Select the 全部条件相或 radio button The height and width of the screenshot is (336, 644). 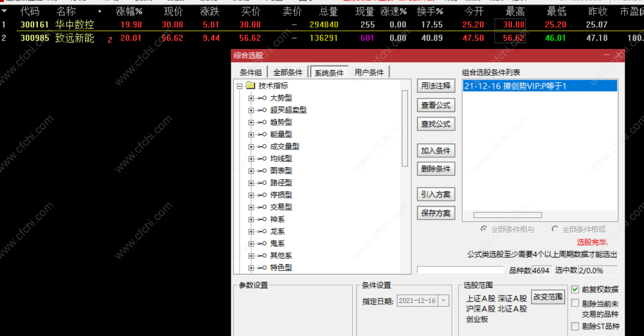(x=555, y=229)
